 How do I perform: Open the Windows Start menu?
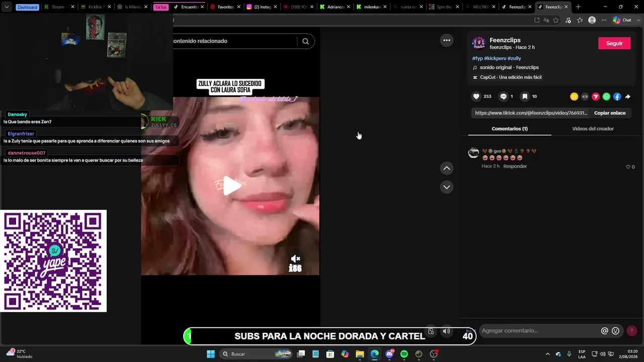pos(211,354)
